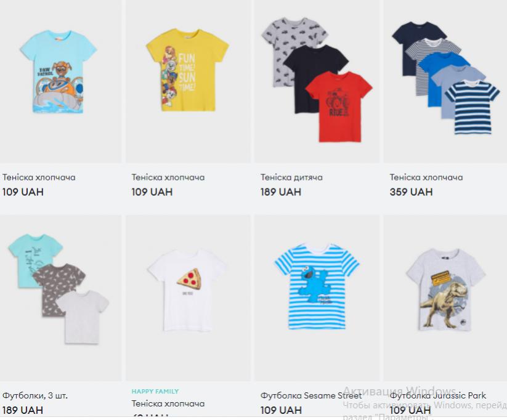Click the Теніска хлопчача title under HAPPY FAMILY
507x420 pixels.
(x=168, y=403)
